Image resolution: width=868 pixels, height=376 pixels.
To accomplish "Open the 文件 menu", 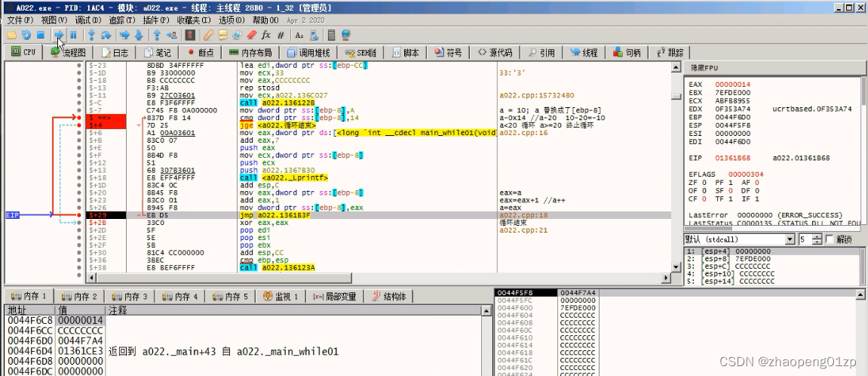I will [x=20, y=20].
